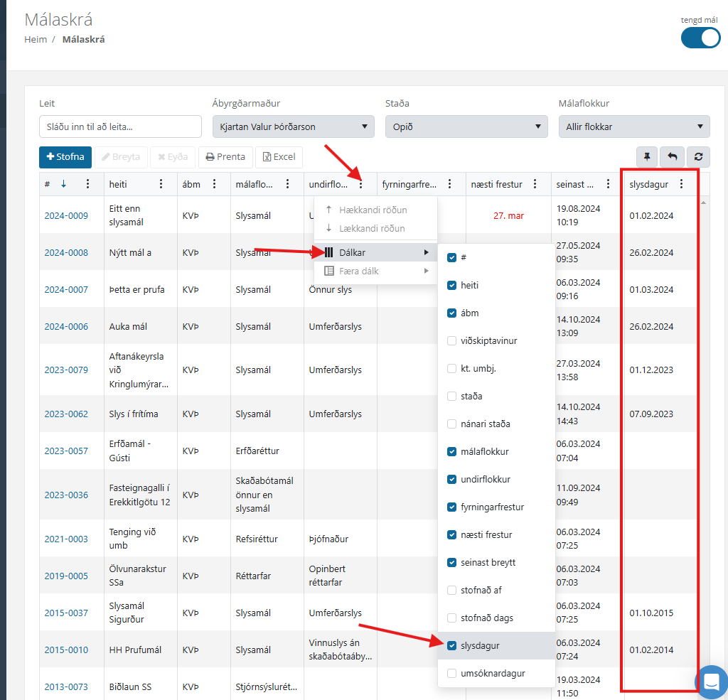
Task: Click the '27. mar' red deadline cell
Action: 508,216
